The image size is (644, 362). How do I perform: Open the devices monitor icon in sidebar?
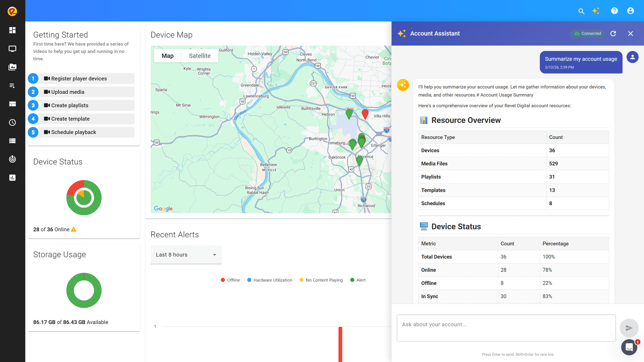pos(12,49)
